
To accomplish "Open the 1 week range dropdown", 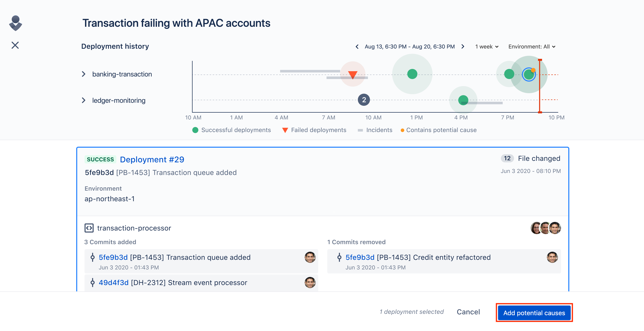I will pos(487,47).
